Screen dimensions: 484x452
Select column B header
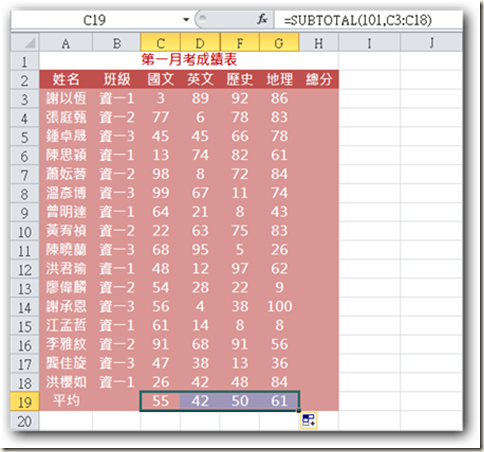117,42
